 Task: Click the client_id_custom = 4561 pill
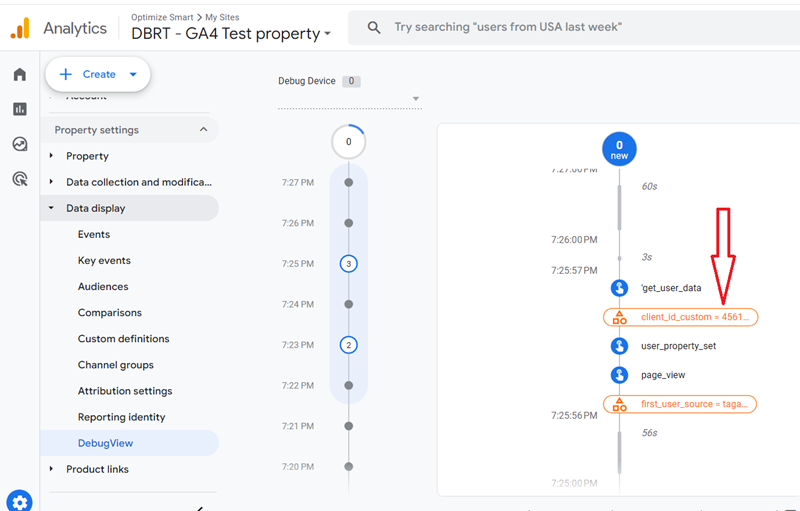(681, 317)
